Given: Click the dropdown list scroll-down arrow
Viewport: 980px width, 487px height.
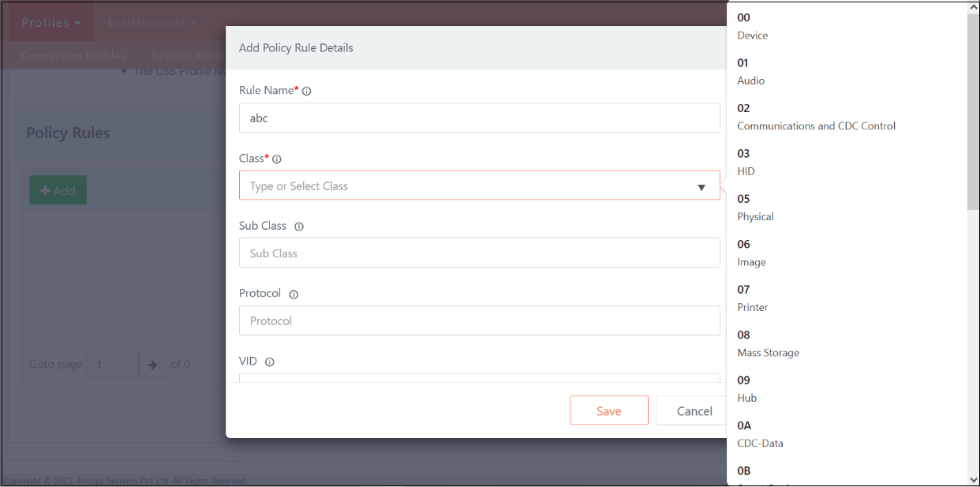Looking at the screenshot, I should click(974, 479).
